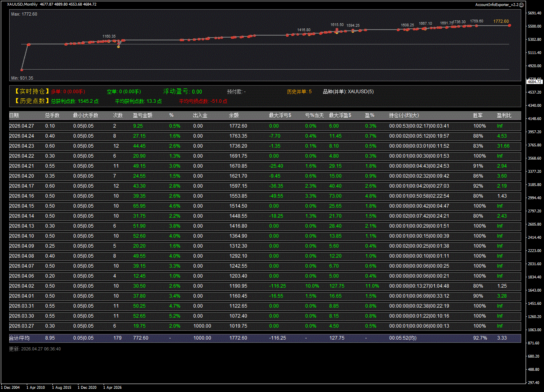Click the 胜率 column header
The height and width of the screenshot is (392, 544).
[x=478, y=116]
